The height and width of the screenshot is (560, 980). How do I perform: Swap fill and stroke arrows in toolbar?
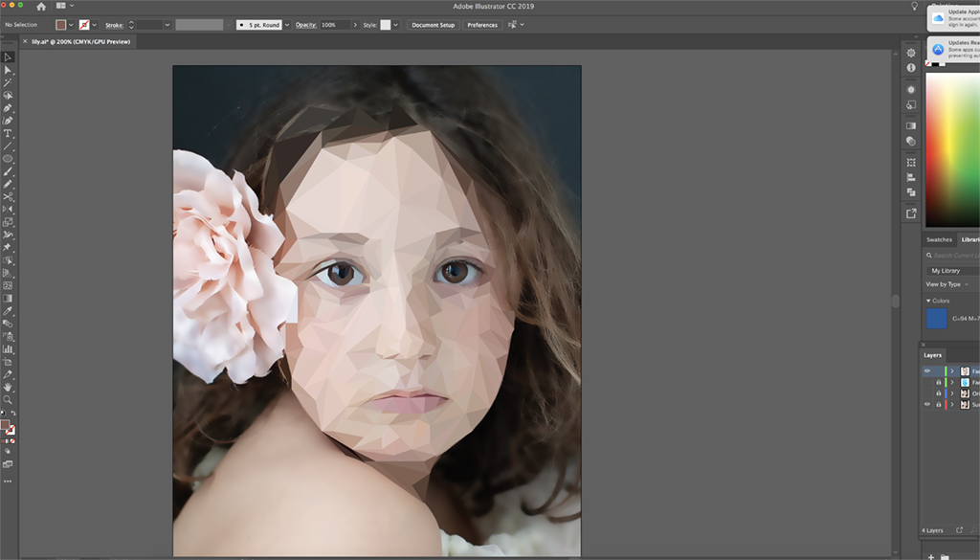click(x=13, y=414)
